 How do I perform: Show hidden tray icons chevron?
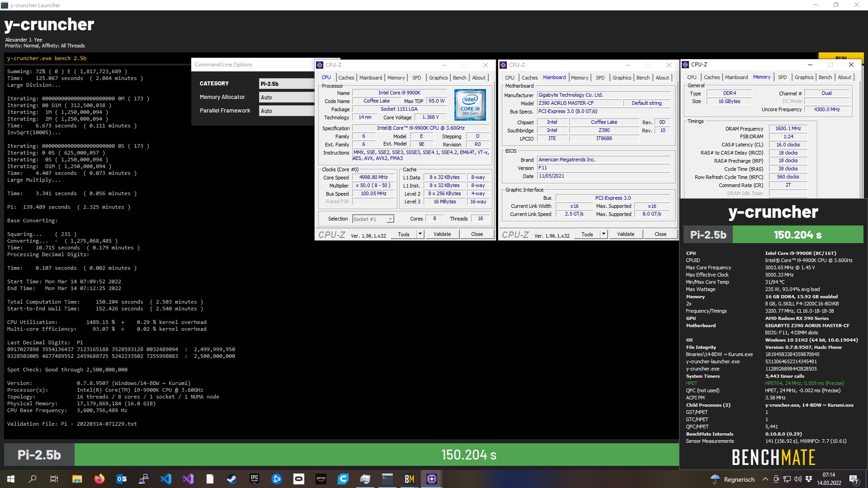click(765, 479)
